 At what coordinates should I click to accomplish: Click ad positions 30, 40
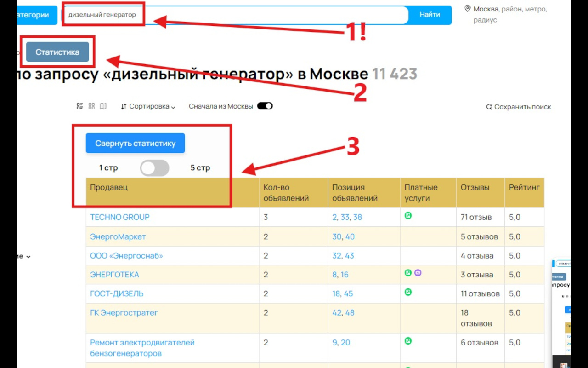pyautogui.click(x=344, y=236)
